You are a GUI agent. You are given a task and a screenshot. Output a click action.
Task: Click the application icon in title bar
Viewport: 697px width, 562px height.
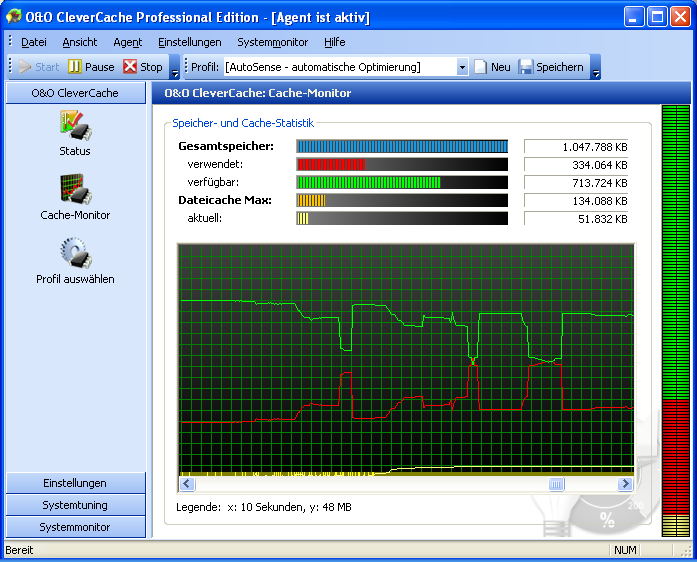point(14,16)
